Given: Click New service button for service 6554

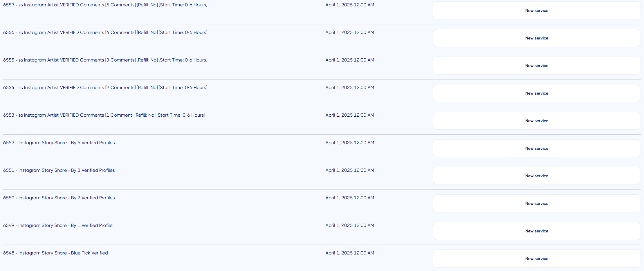Looking at the screenshot, I should tap(537, 93).
